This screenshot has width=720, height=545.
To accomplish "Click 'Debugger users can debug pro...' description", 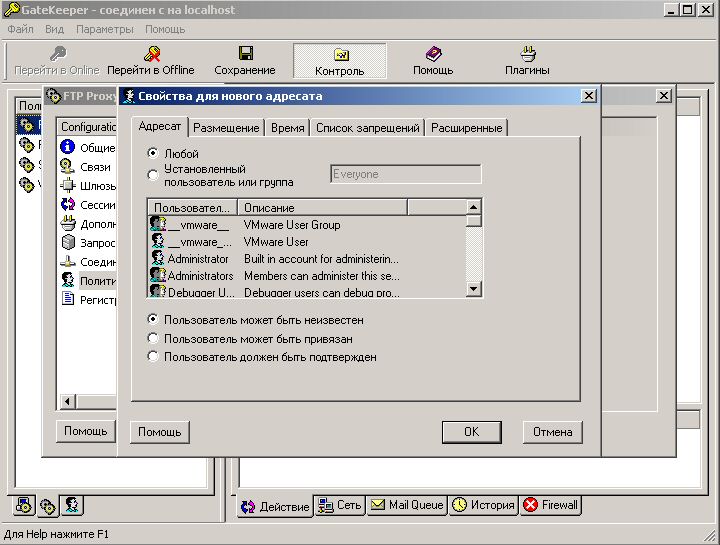I will 321,292.
